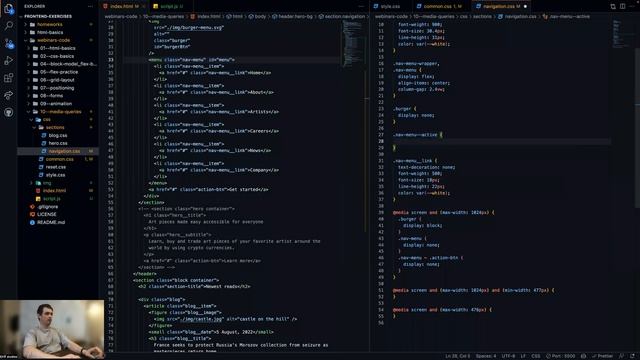Open the Run and Debug view
Image resolution: width=640 pixels, height=360 pixels.
coord(9,61)
